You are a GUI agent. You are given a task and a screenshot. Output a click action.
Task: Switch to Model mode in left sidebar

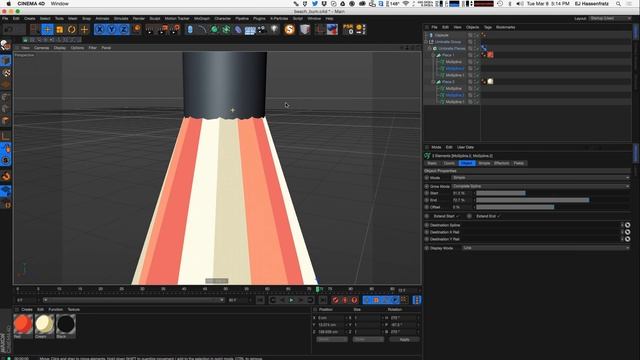(x=6, y=61)
